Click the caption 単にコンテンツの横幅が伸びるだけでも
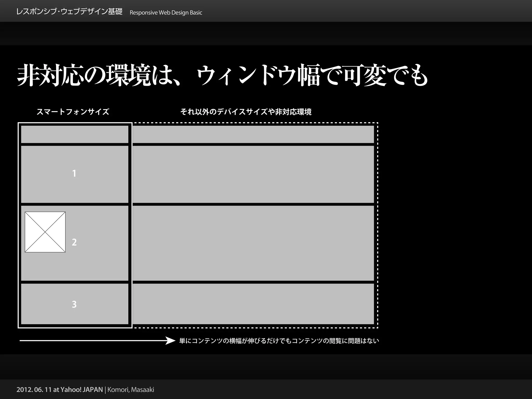The image size is (532, 399). point(235,341)
